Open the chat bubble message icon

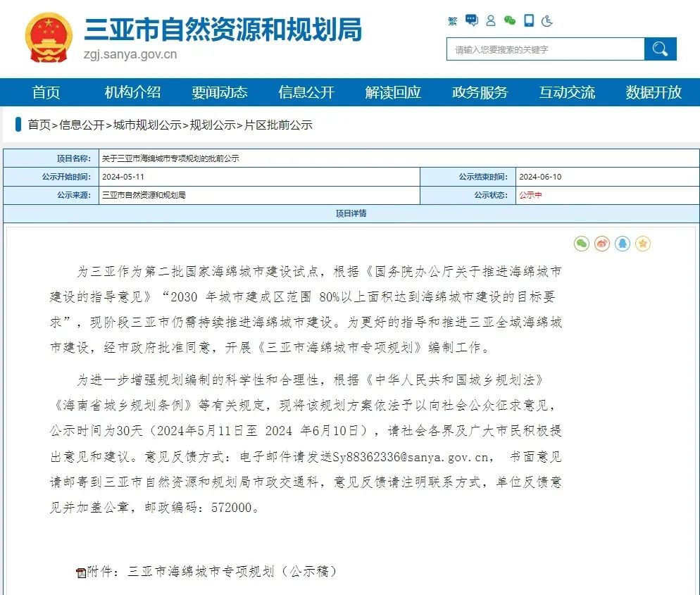471,21
